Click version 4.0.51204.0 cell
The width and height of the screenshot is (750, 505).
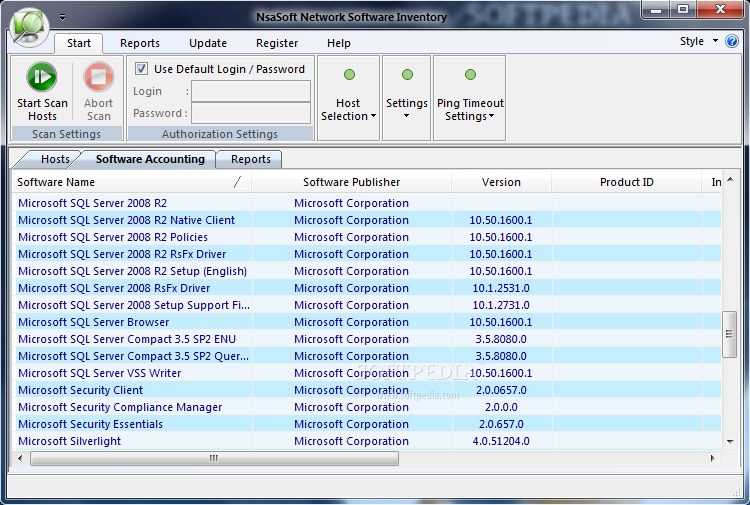coord(501,441)
